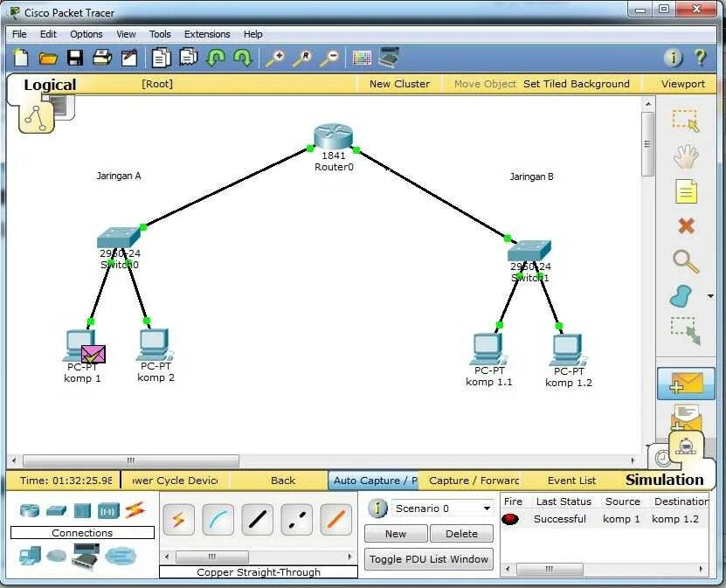Click the Zoom Out magnifier icon
Screen dimensions: 726x588
[x=329, y=59]
